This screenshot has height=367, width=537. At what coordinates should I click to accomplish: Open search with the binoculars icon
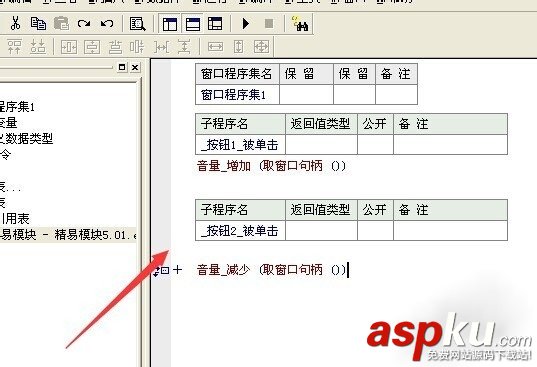click(x=300, y=24)
